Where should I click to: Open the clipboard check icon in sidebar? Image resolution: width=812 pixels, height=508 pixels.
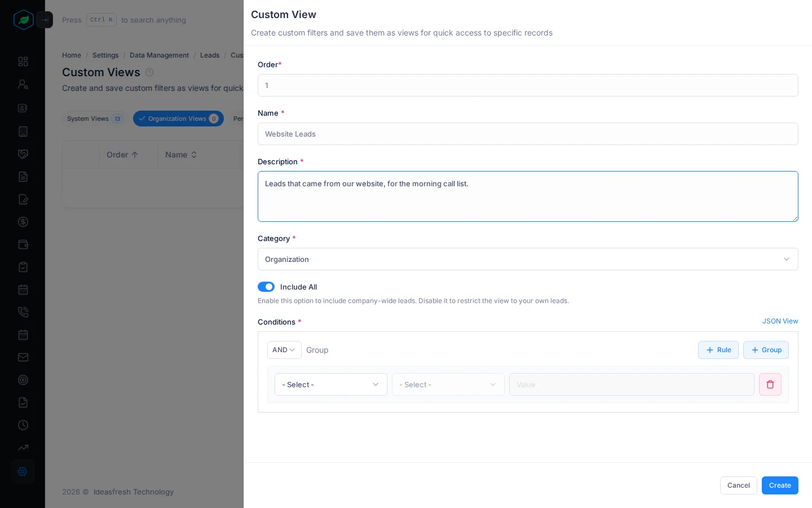tap(23, 267)
